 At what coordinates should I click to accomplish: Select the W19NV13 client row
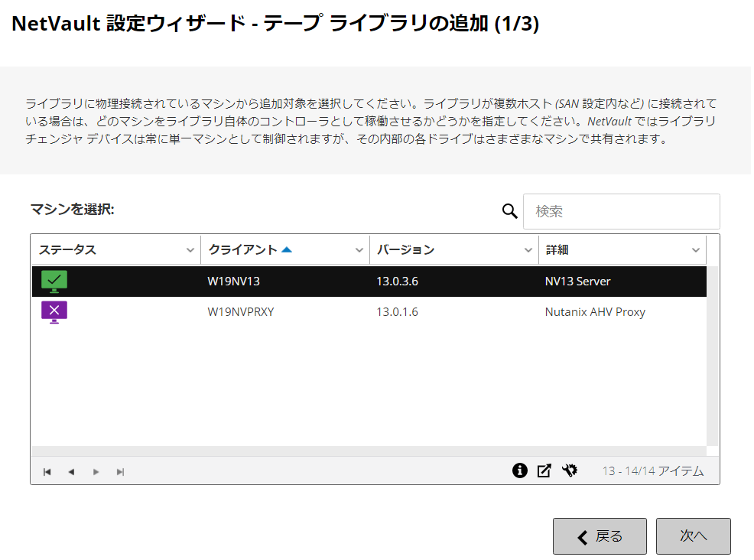[x=369, y=282]
